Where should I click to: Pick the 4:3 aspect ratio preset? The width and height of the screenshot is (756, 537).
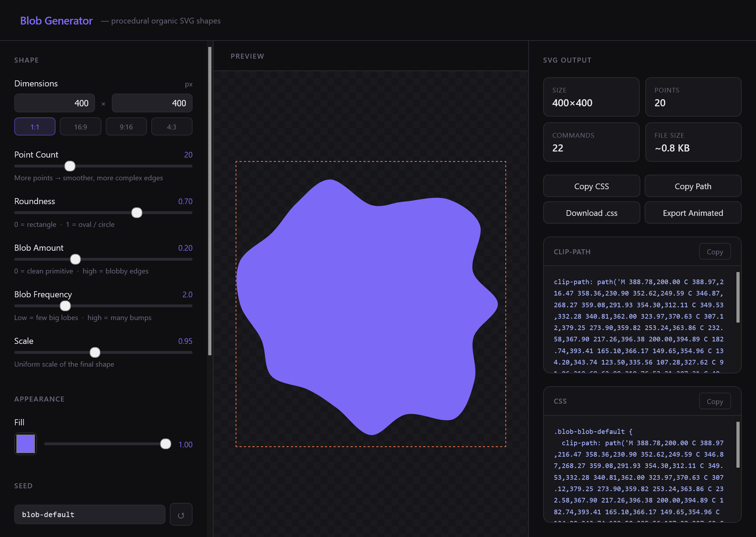coord(172,127)
